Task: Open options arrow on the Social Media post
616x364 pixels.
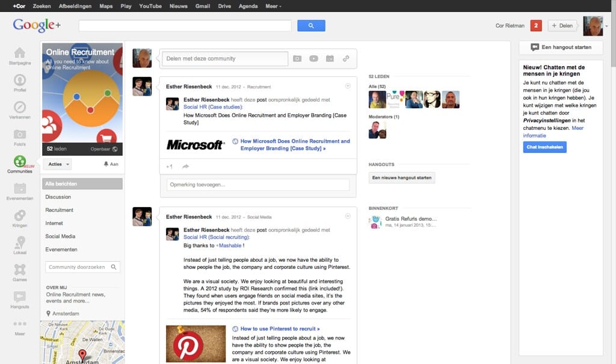Action: [x=348, y=216]
